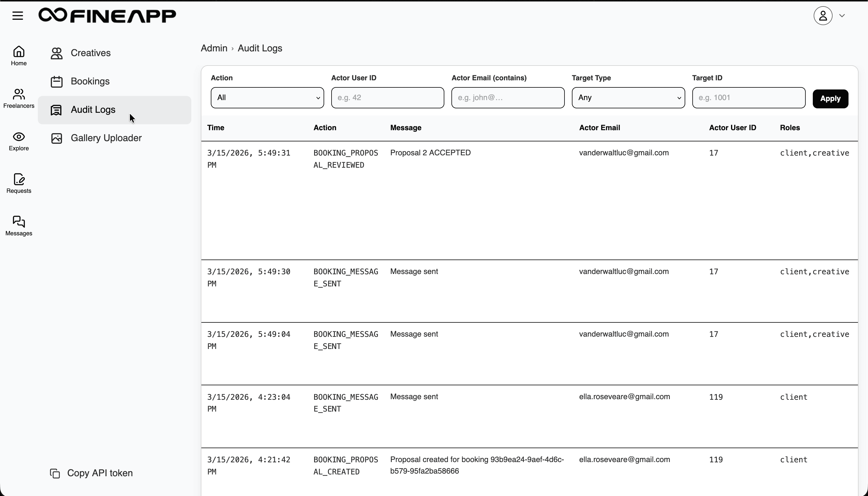Open the Action filter dropdown
This screenshot has width=868, height=496.
pos(267,98)
